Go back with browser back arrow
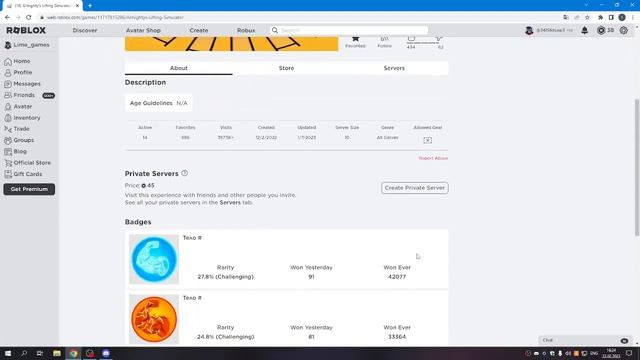The image size is (640, 360). click(7, 17)
